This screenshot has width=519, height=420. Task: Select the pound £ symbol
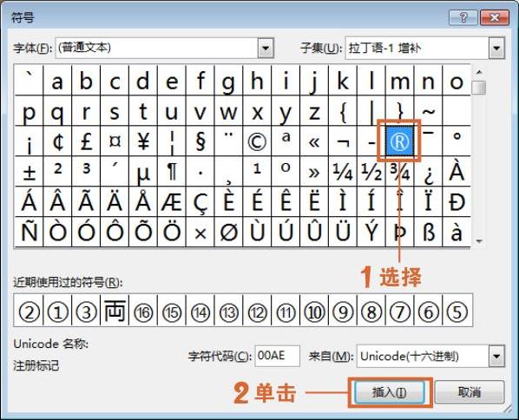(86, 141)
